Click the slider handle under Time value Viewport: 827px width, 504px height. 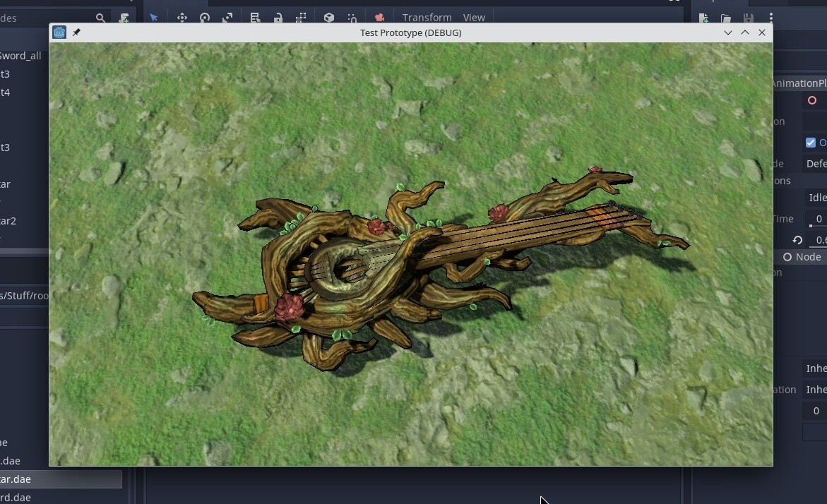pos(811,226)
